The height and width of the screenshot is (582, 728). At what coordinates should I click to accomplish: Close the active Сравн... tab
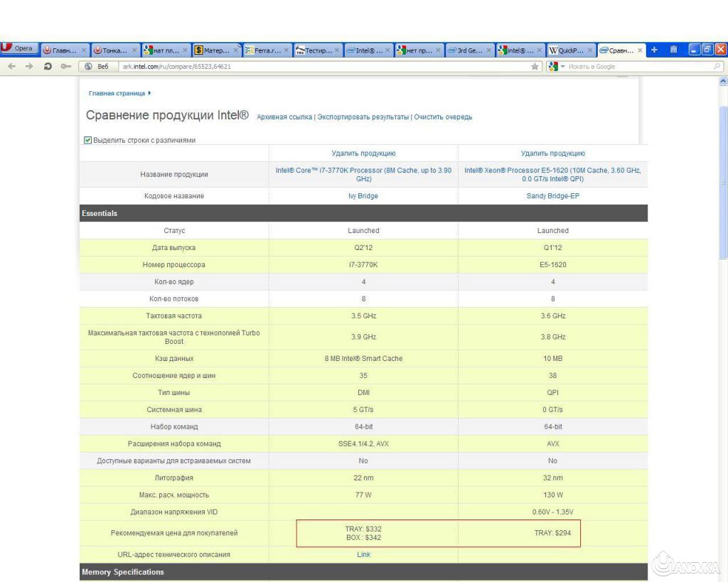[640, 50]
